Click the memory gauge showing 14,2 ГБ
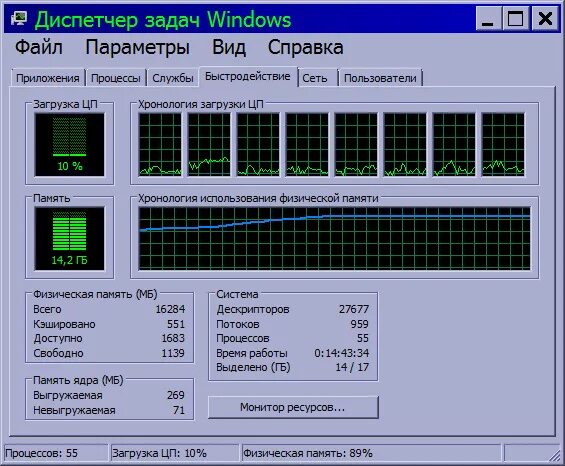Screen dimensions: 565x466 pyautogui.click(x=70, y=238)
